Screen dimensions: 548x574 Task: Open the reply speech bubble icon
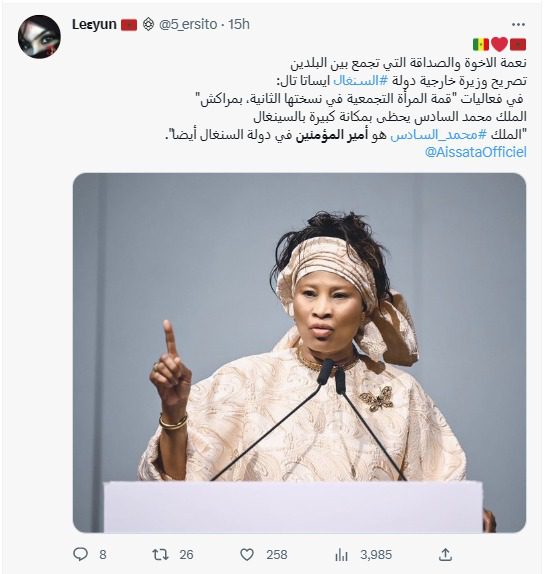click(x=81, y=554)
